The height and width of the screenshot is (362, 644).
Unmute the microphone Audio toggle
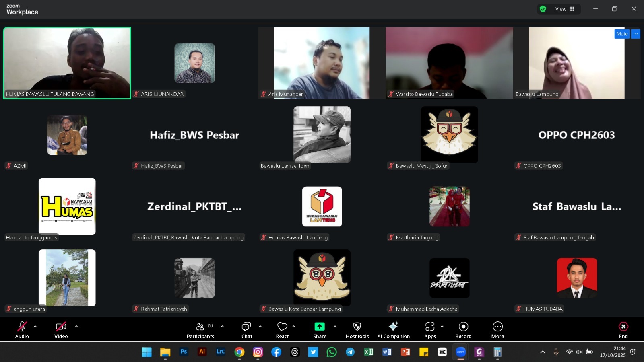pyautogui.click(x=22, y=330)
